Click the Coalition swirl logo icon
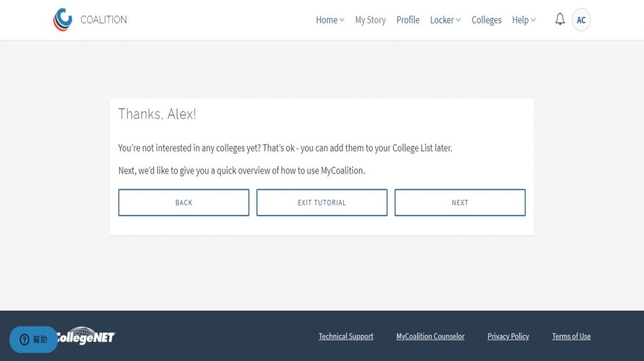The height and width of the screenshot is (361, 644). coord(62,20)
